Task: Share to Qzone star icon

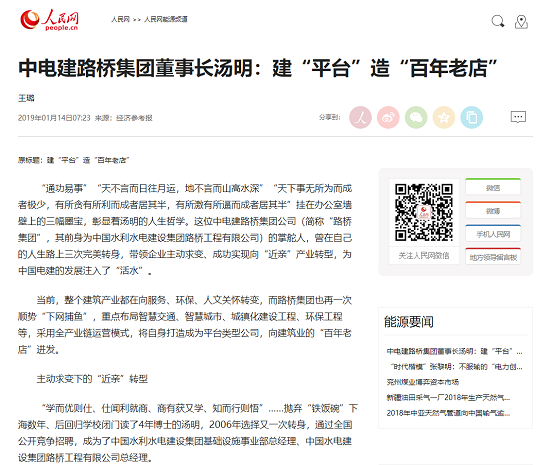Action: coord(444,117)
